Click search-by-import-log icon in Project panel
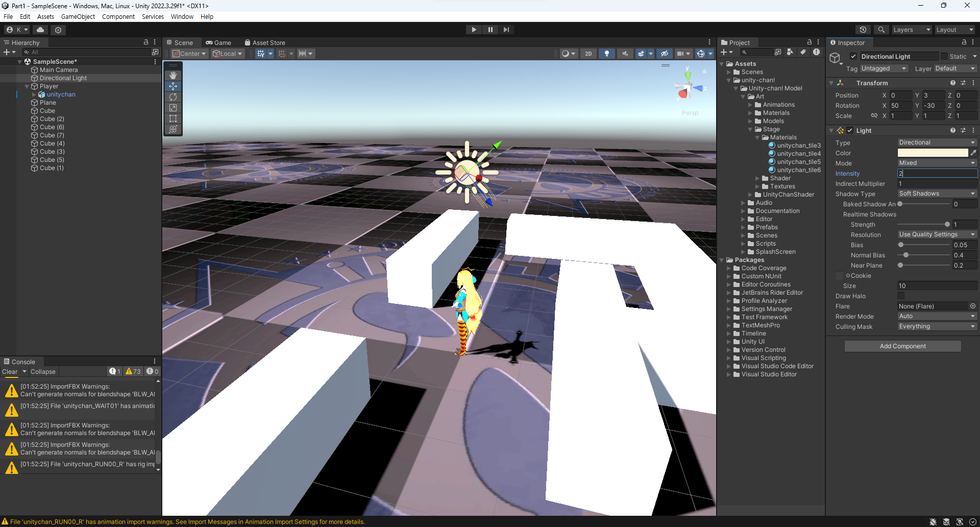This screenshot has width=980, height=527. [816, 52]
